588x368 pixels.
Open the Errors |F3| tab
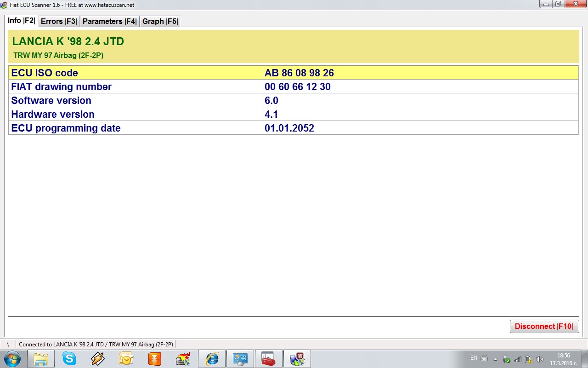[x=59, y=21]
